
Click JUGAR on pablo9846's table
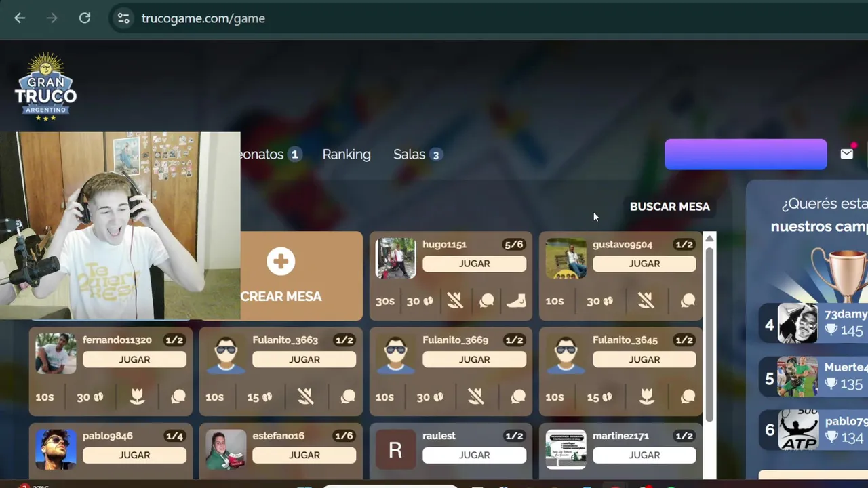click(134, 455)
